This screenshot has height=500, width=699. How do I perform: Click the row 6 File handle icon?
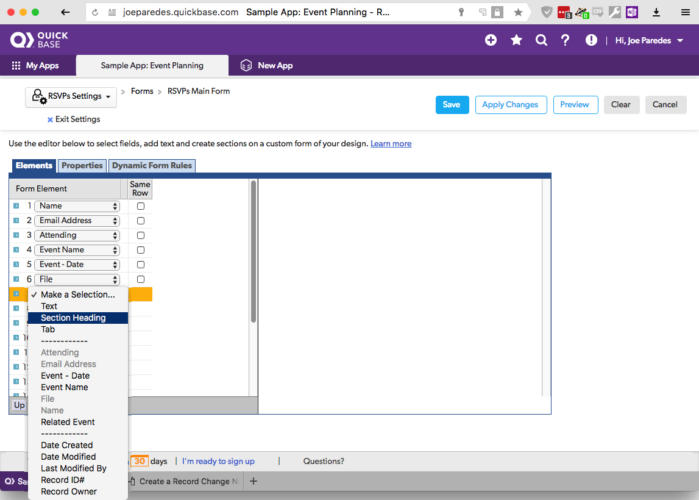[16, 279]
